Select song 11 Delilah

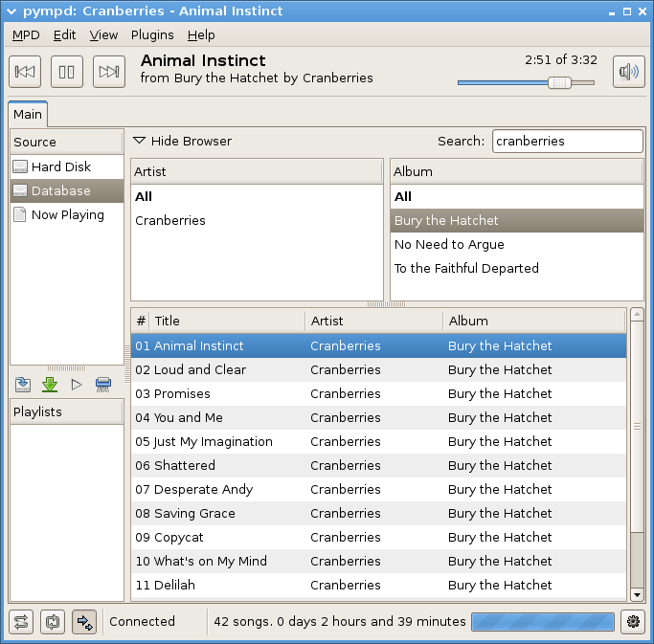point(379,585)
